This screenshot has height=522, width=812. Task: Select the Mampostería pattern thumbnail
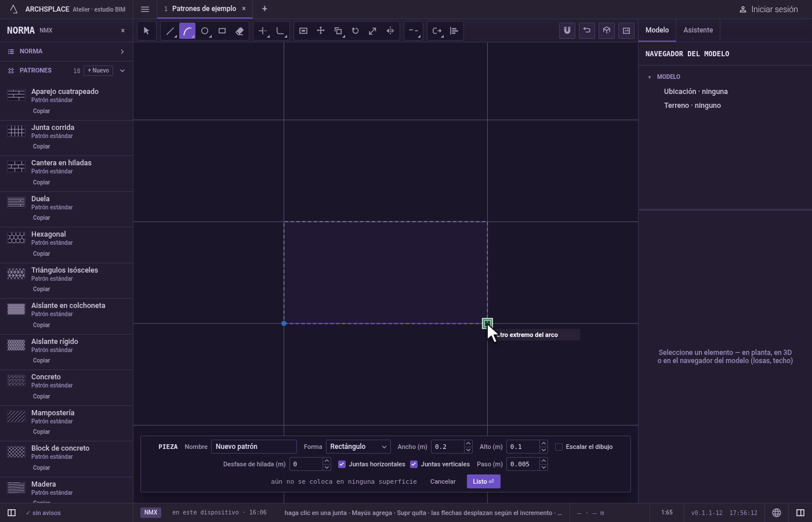(x=16, y=416)
